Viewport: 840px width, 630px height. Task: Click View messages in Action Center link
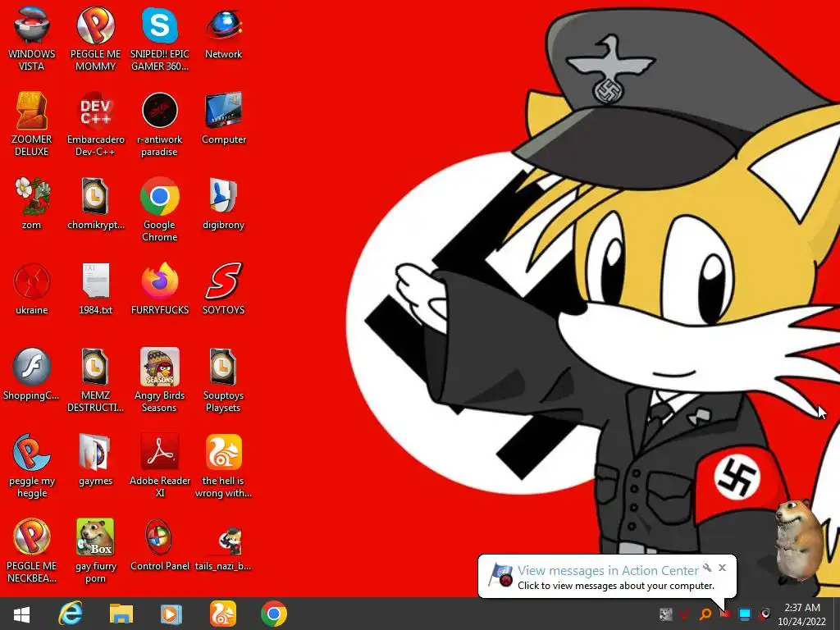pos(608,571)
